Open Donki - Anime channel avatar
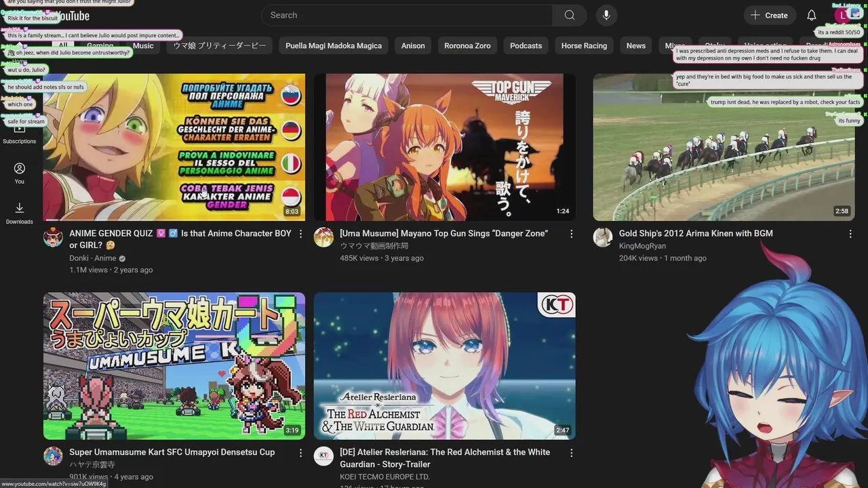Viewport: 868px width, 488px height. 53,237
